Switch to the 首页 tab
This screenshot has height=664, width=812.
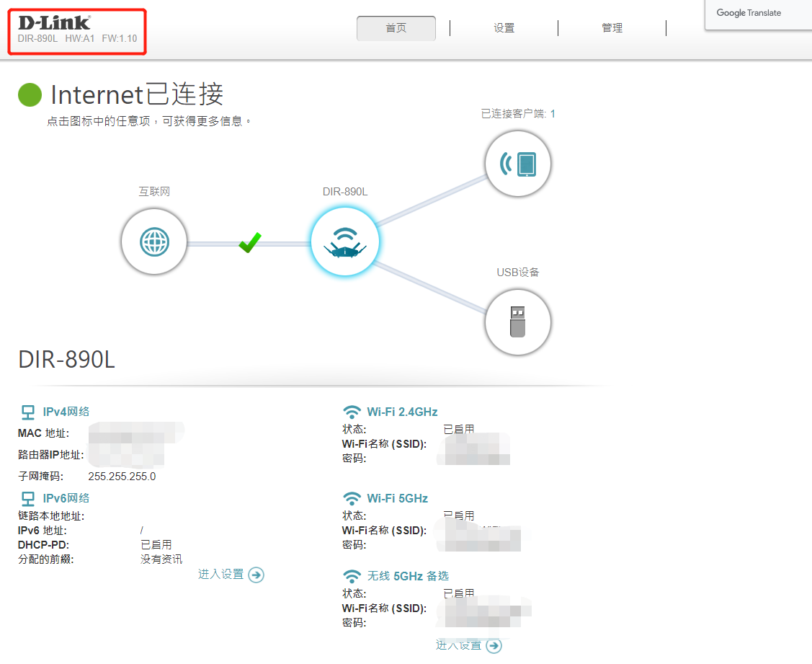pos(396,28)
